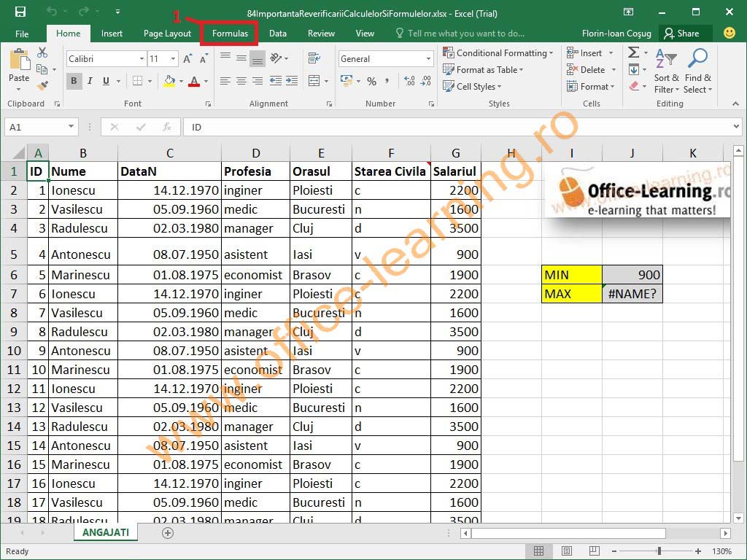This screenshot has width=747, height=560.
Task: Toggle Italic formatting
Action: pyautogui.click(x=90, y=81)
